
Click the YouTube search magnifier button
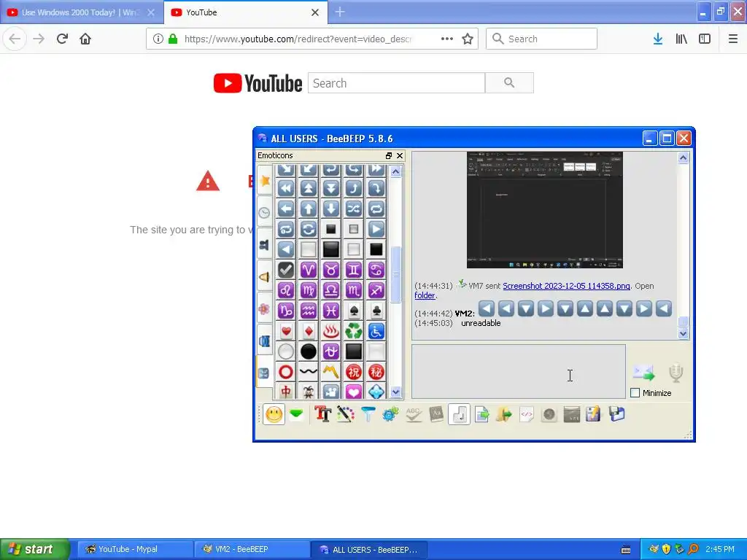(x=509, y=83)
